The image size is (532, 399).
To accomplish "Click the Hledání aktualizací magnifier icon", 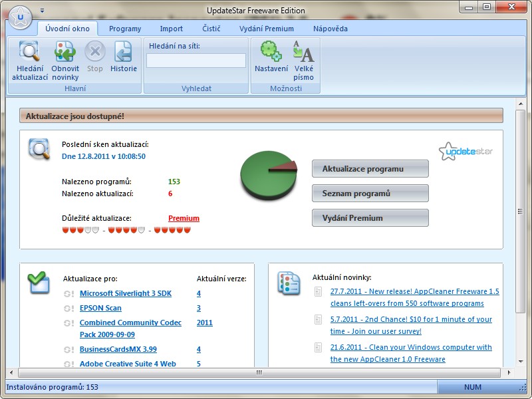I will point(29,51).
